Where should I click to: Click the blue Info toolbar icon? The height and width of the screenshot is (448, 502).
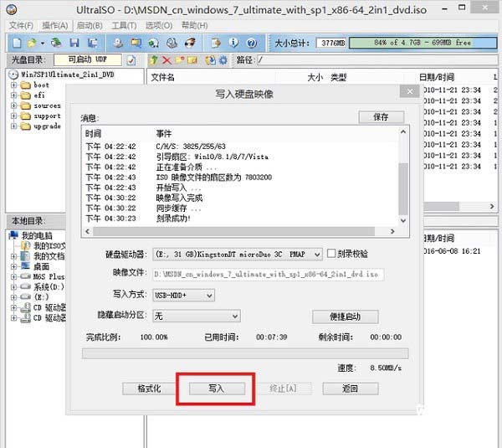(x=233, y=43)
